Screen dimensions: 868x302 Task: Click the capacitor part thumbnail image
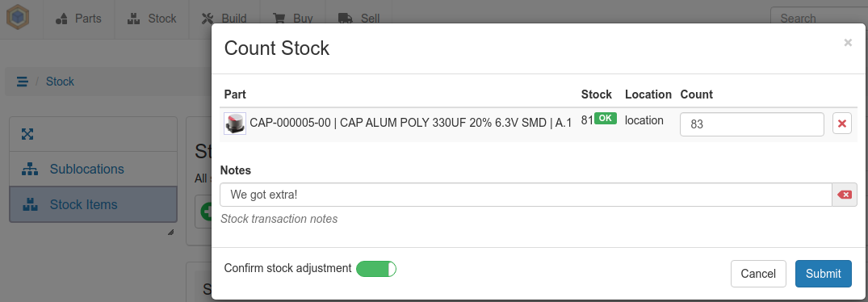pos(235,124)
